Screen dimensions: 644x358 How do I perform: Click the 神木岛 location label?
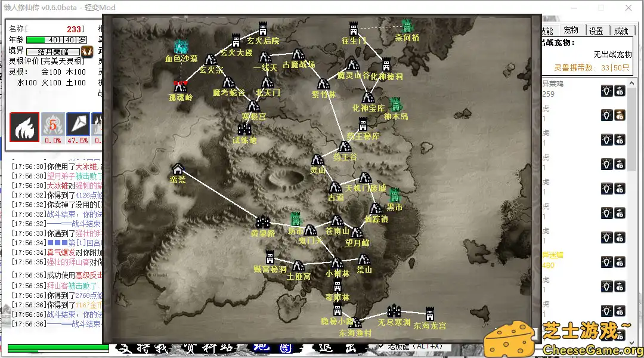click(395, 117)
